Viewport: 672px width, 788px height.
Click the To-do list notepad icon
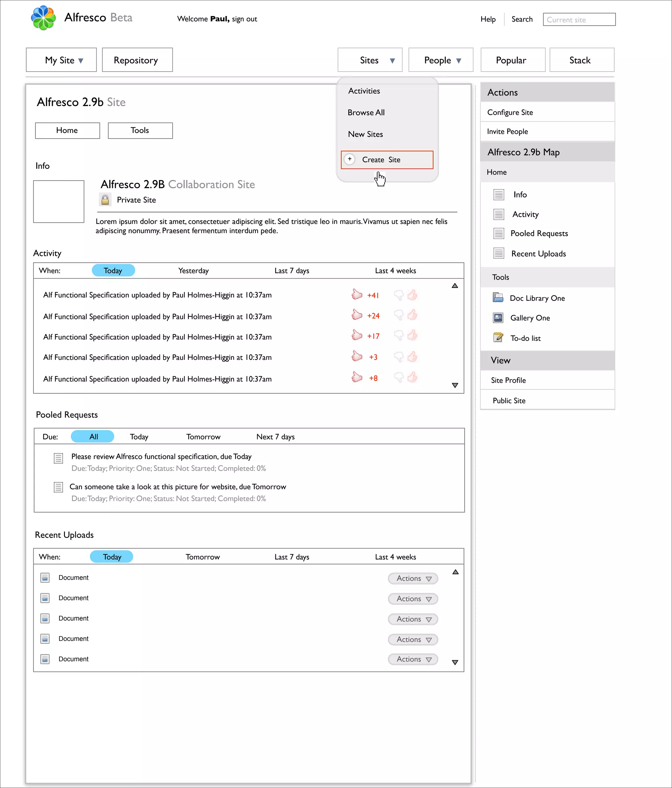tap(498, 337)
